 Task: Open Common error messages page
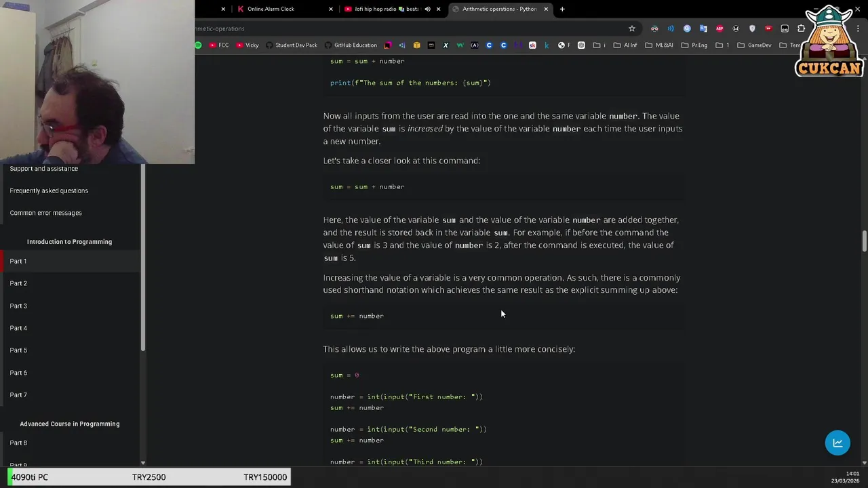click(45, 213)
